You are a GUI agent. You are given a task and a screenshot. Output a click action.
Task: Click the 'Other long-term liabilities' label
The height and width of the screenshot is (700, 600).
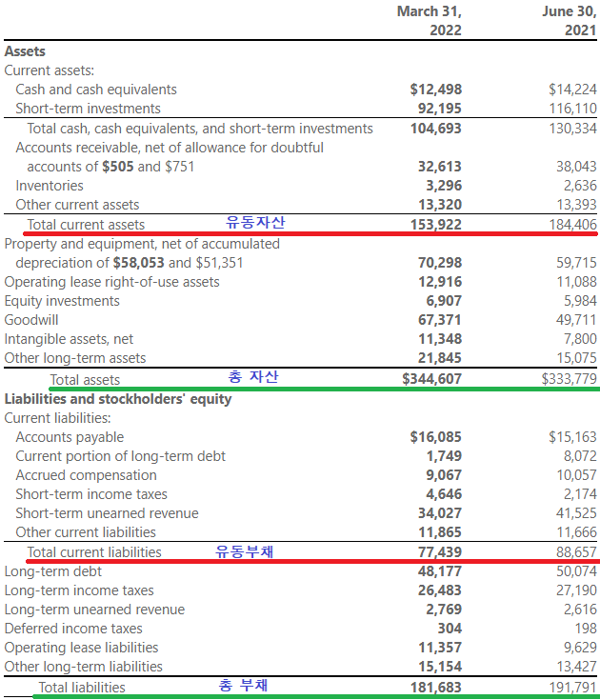coord(84,667)
